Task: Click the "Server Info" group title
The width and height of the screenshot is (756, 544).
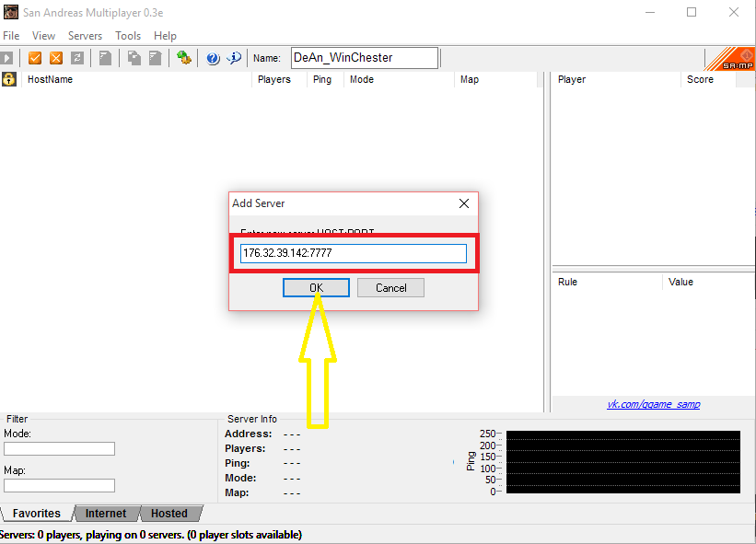Action: 252,419
